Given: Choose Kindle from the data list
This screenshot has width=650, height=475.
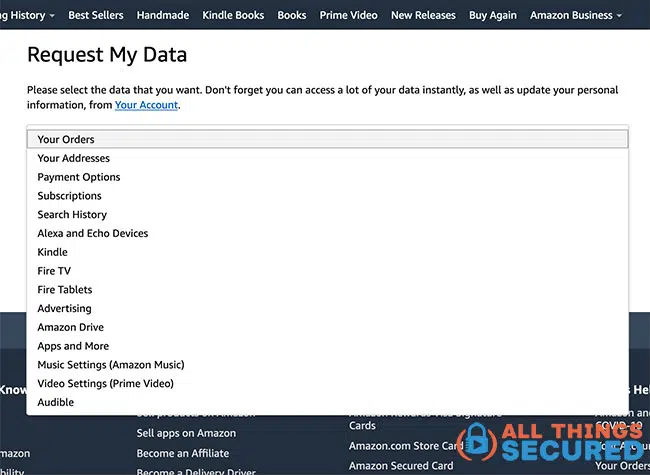Looking at the screenshot, I should click(x=52, y=252).
